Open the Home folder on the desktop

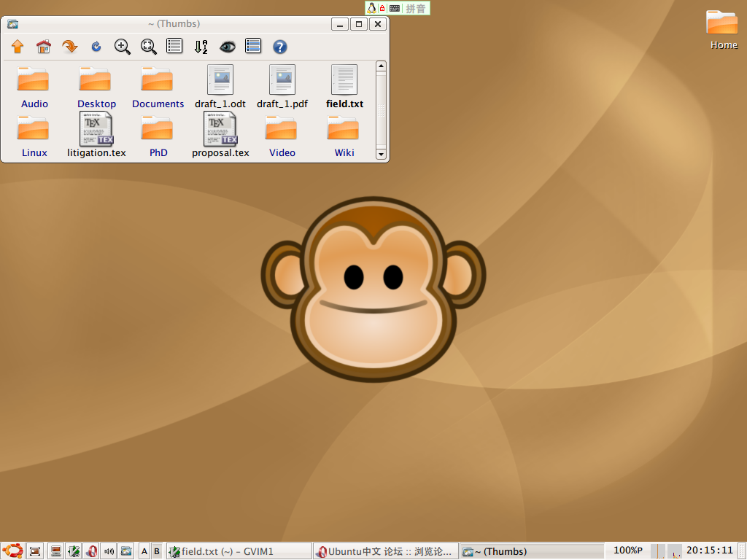[x=723, y=29]
